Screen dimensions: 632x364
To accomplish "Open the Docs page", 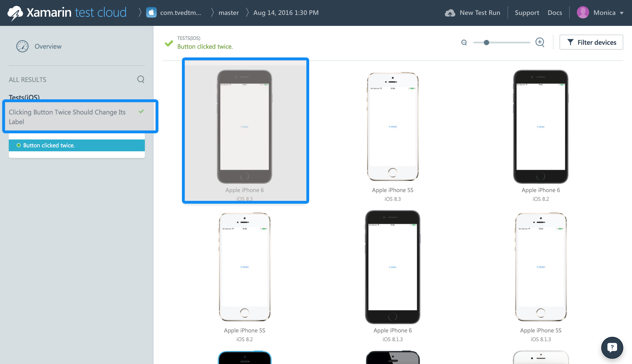I will 555,13.
